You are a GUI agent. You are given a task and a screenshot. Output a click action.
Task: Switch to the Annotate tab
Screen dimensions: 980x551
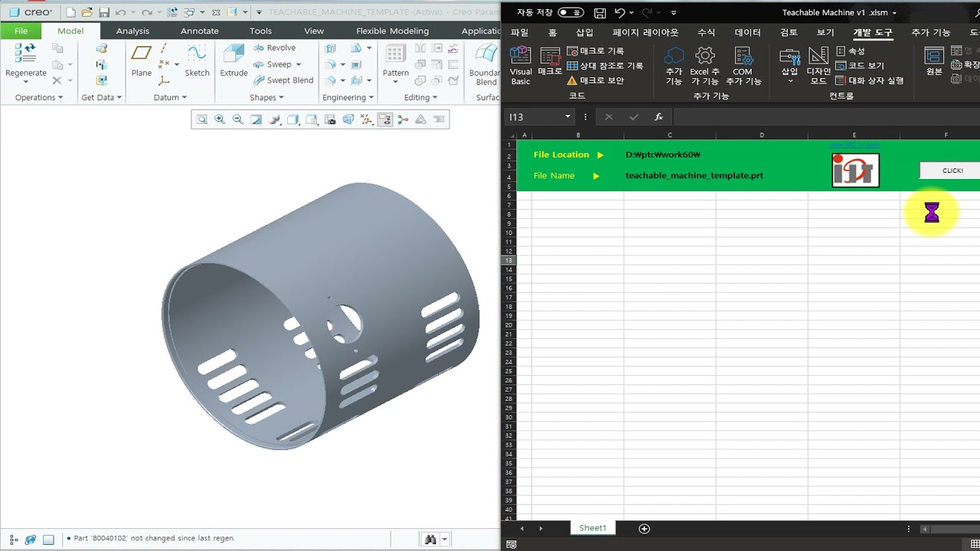pyautogui.click(x=199, y=31)
